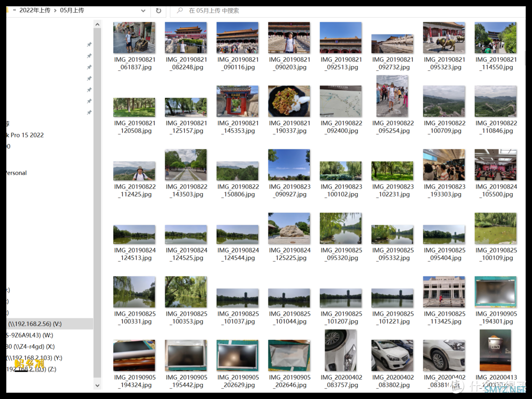Select thumbnail IMG_20190823_102231.jpg
Image resolution: width=532 pixels, height=399 pixels.
click(392, 170)
